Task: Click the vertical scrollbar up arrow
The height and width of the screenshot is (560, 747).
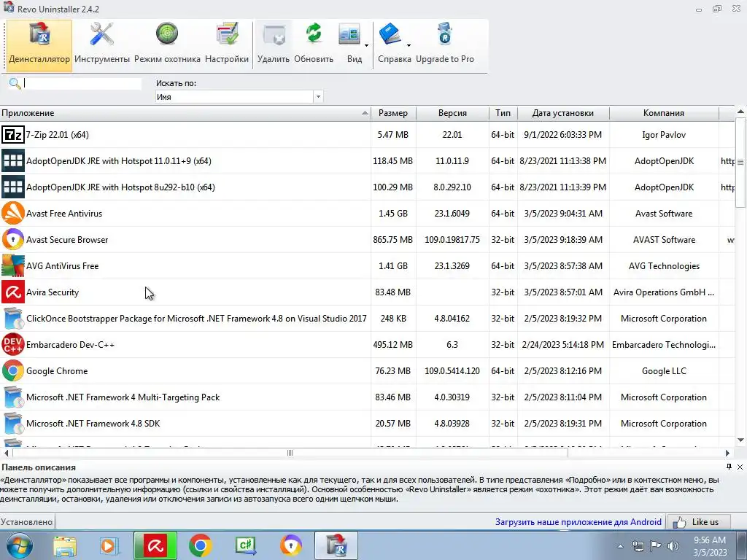Action: tap(741, 112)
